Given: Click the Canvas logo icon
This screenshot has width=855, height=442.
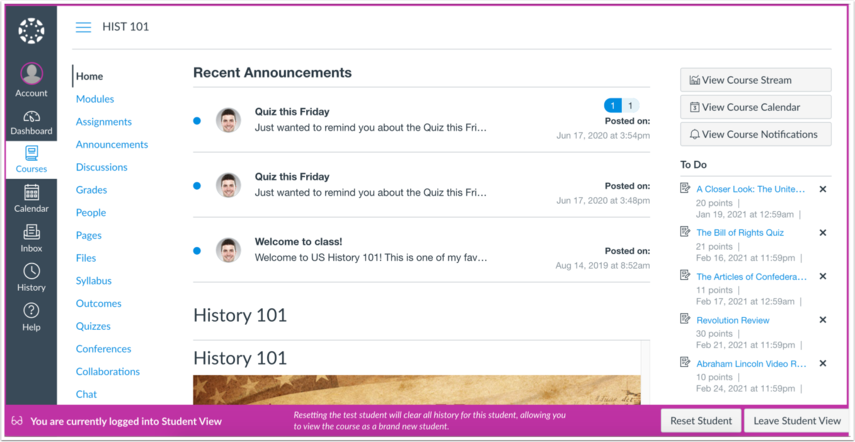Looking at the screenshot, I should click(31, 31).
